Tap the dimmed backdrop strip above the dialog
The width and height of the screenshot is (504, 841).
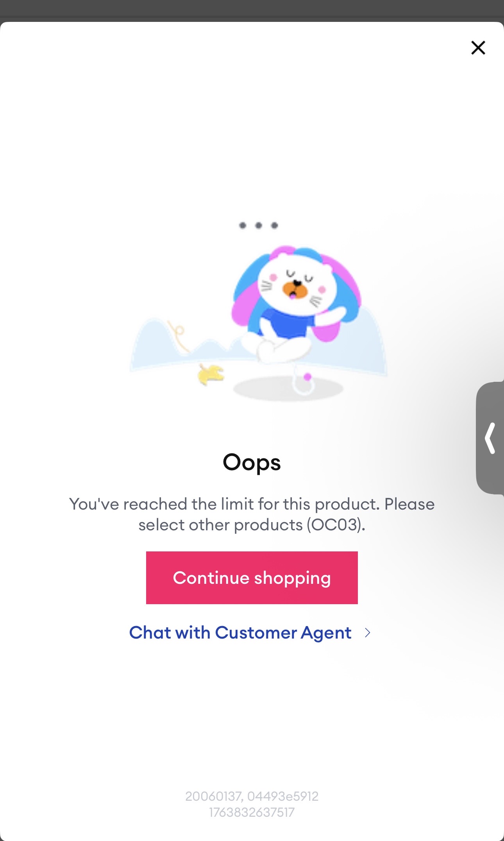(252, 11)
